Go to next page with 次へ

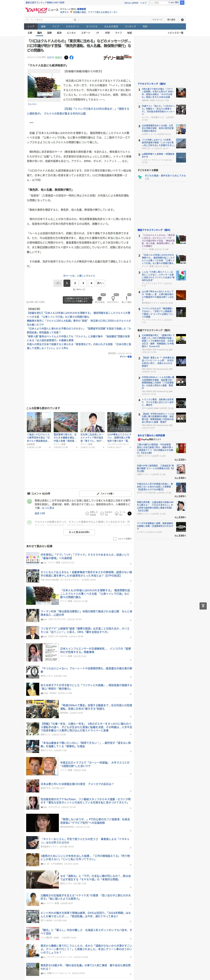pos(100,283)
